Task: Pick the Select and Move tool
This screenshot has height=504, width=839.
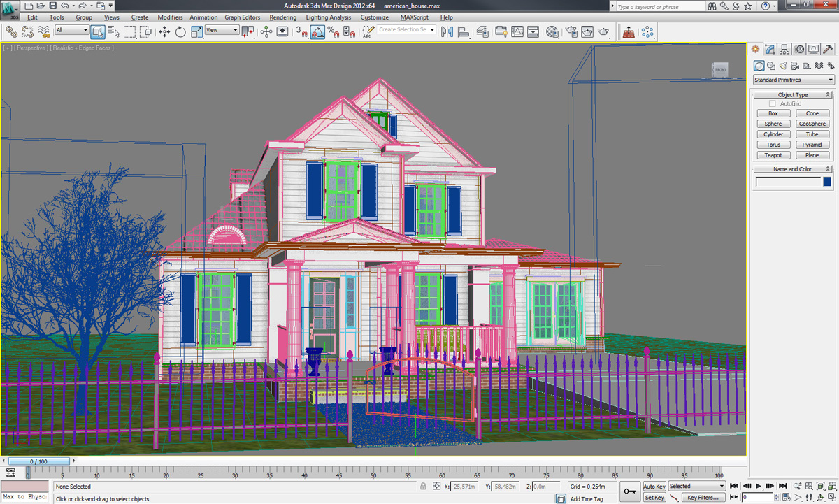Action: [164, 31]
